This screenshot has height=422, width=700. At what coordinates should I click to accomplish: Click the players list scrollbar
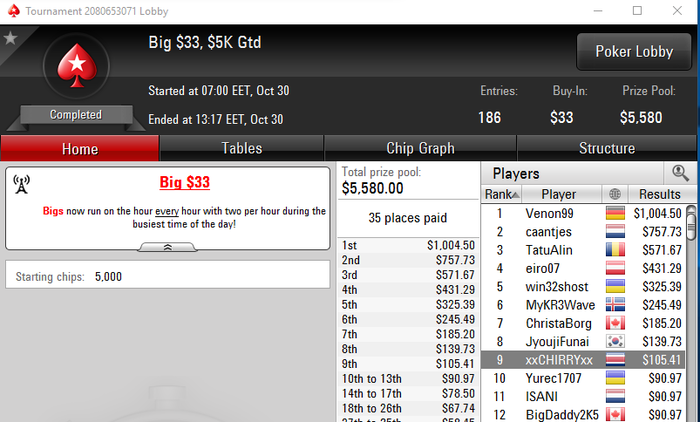(691, 223)
